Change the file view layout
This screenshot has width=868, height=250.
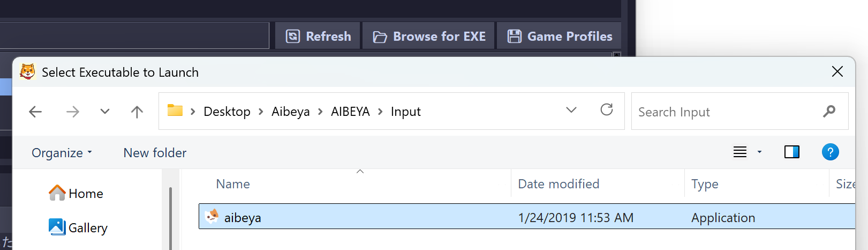740,152
